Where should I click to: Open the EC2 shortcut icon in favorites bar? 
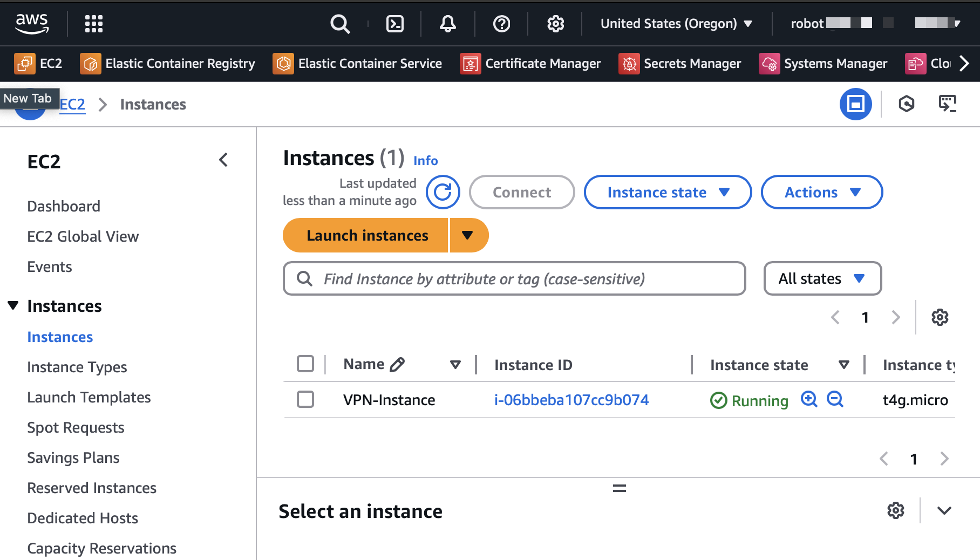point(24,64)
